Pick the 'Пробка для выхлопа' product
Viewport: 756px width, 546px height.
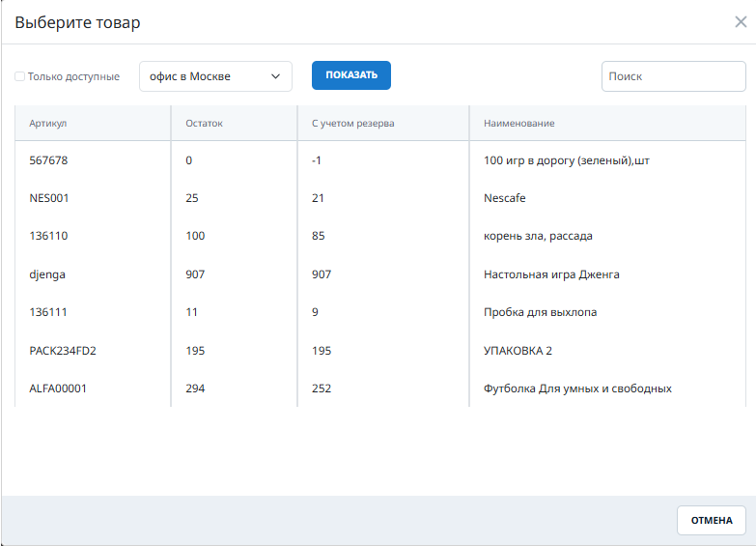540,312
